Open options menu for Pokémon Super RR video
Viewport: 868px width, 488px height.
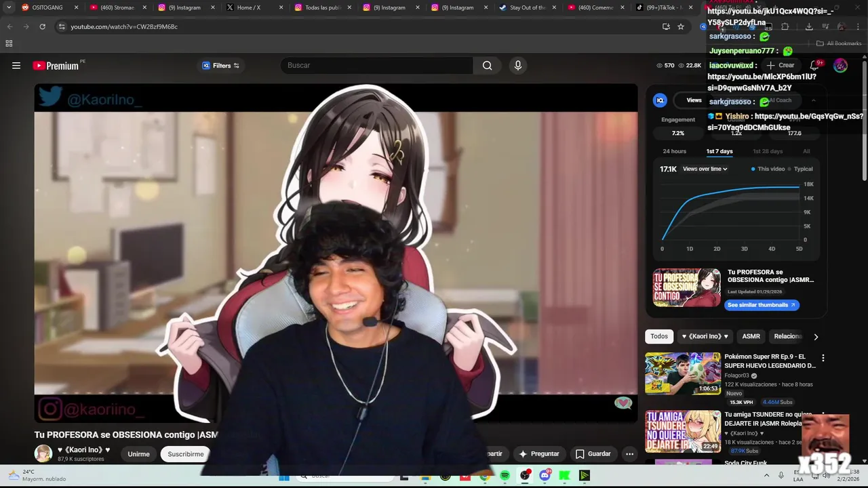(823, 358)
